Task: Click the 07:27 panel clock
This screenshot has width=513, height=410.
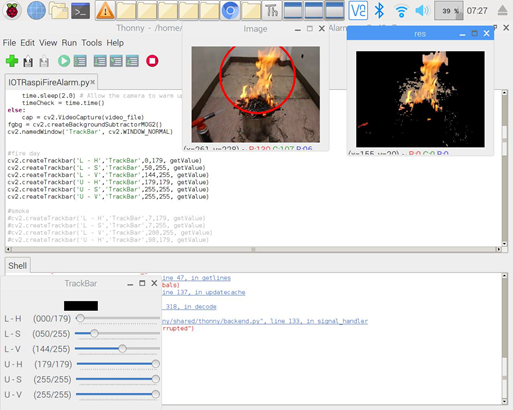Action: (x=477, y=11)
